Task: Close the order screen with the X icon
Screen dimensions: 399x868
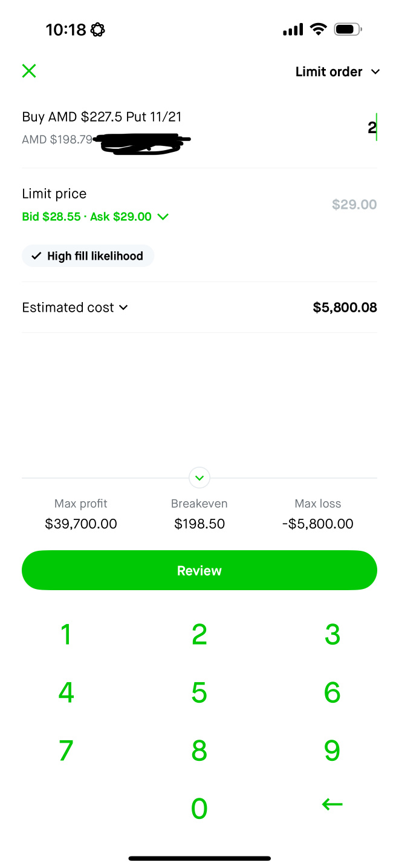Action: pos(29,71)
